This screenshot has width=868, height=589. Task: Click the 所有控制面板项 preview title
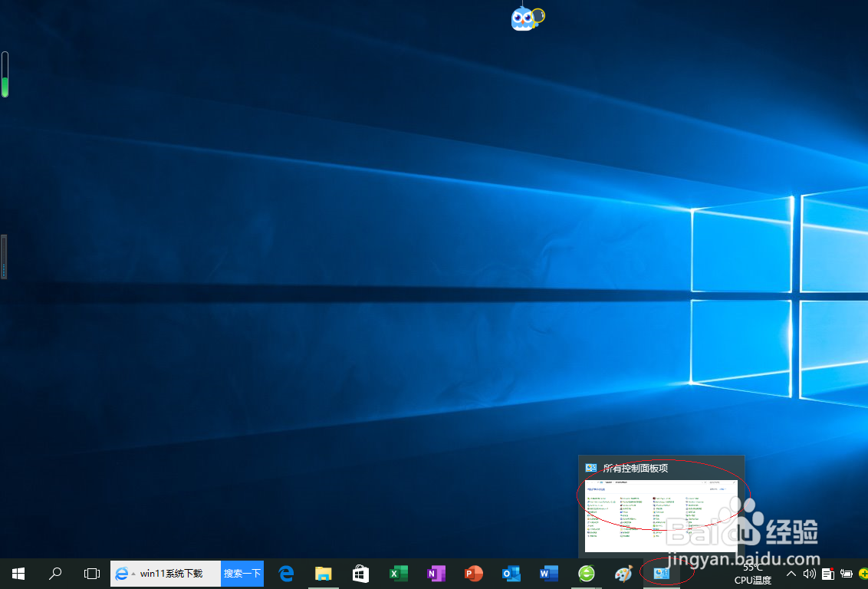point(635,469)
